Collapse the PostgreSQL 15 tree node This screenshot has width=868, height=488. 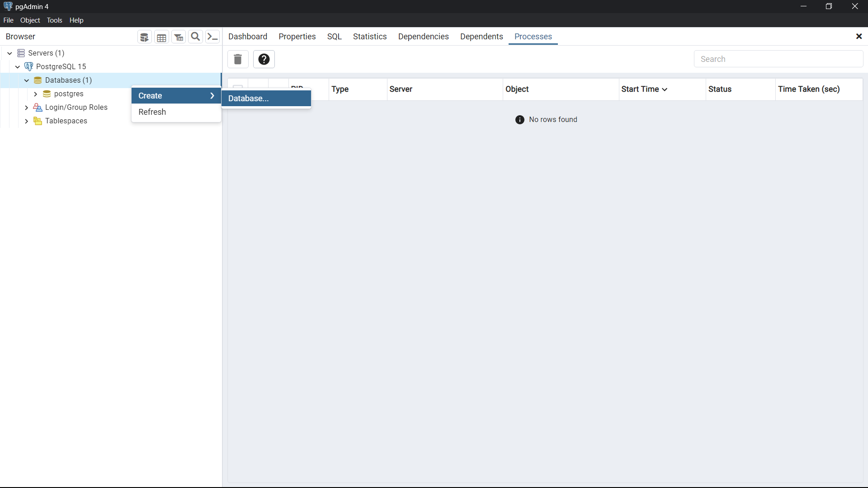click(x=18, y=66)
